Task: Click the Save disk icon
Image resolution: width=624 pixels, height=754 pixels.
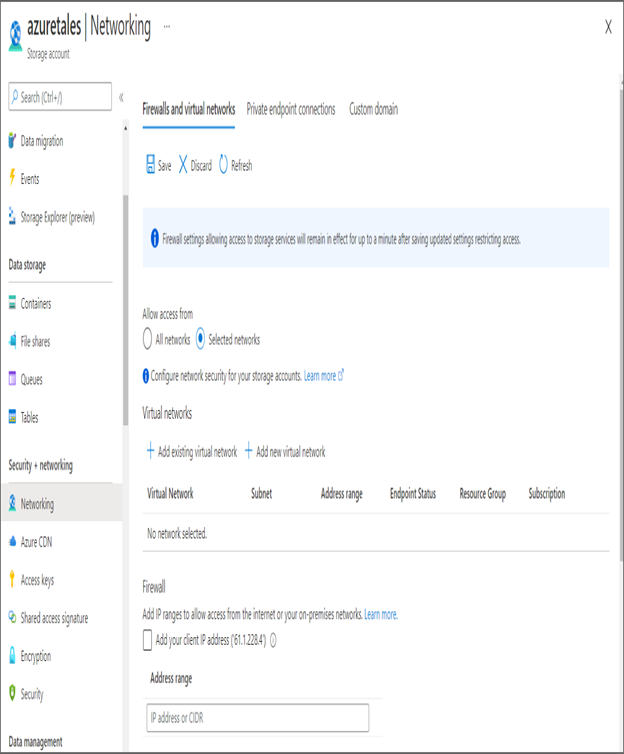Action: (x=150, y=164)
